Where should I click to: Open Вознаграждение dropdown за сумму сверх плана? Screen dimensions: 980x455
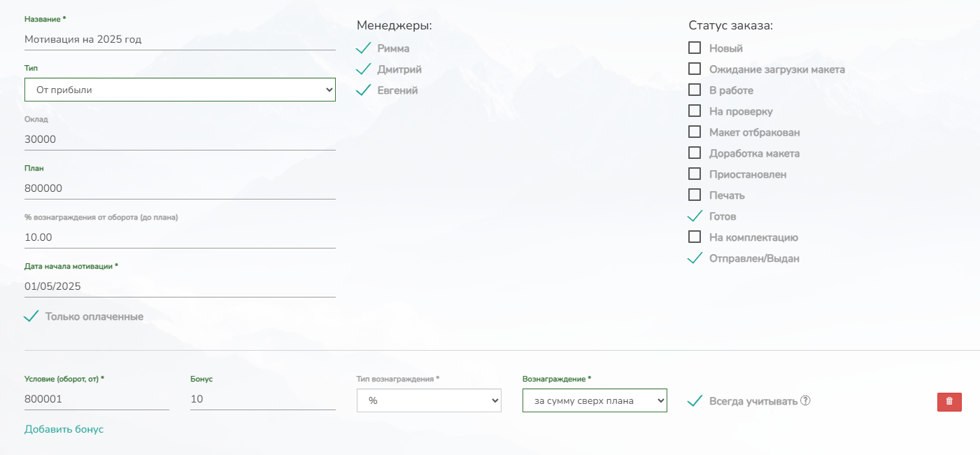pos(595,401)
